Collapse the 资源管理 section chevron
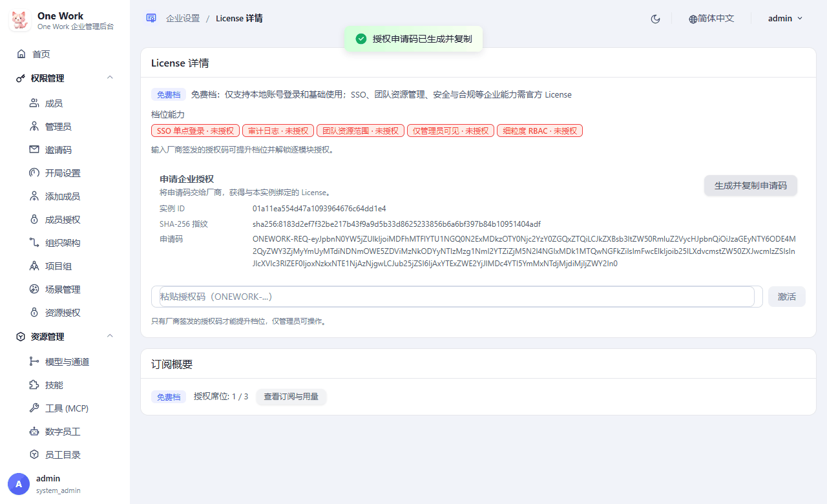This screenshot has height=504, width=827. pyautogui.click(x=110, y=336)
